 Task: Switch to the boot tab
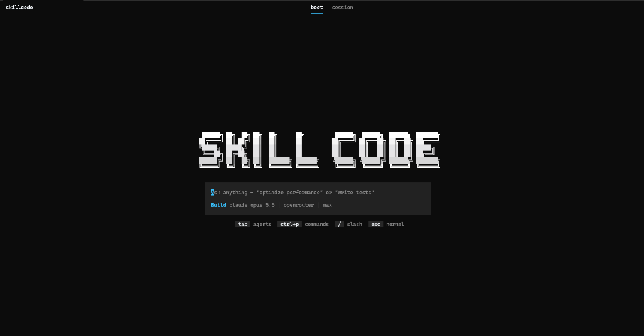click(x=317, y=8)
